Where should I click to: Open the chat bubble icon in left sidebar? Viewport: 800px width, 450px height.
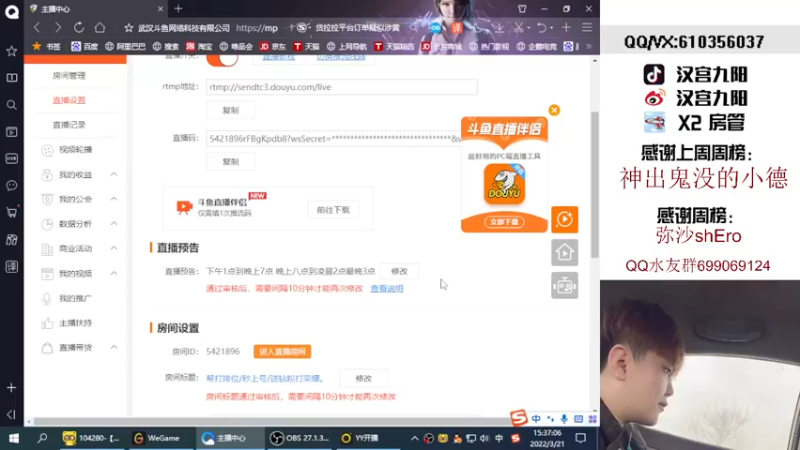11,185
